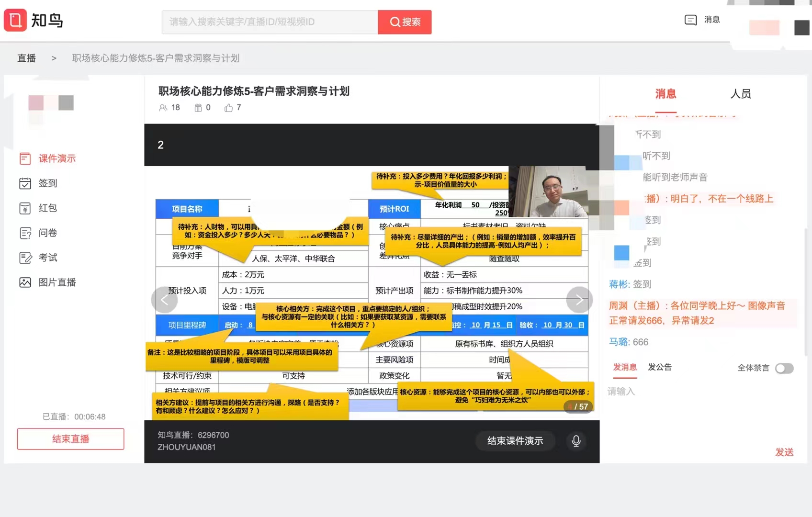This screenshot has width=812, height=517.
Task: Open the 图片直播 picture live icon
Action: coord(25,282)
